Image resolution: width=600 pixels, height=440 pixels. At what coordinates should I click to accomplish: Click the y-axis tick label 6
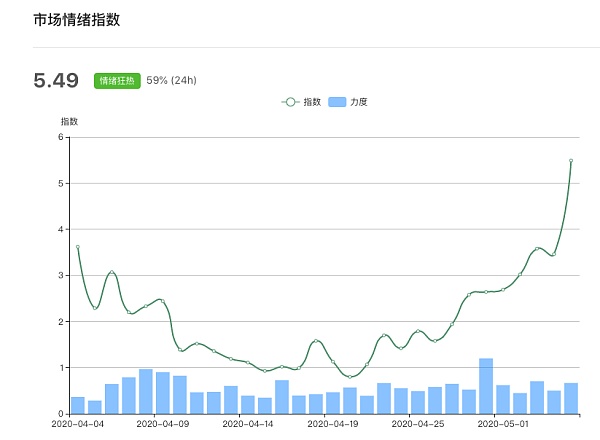pos(59,137)
